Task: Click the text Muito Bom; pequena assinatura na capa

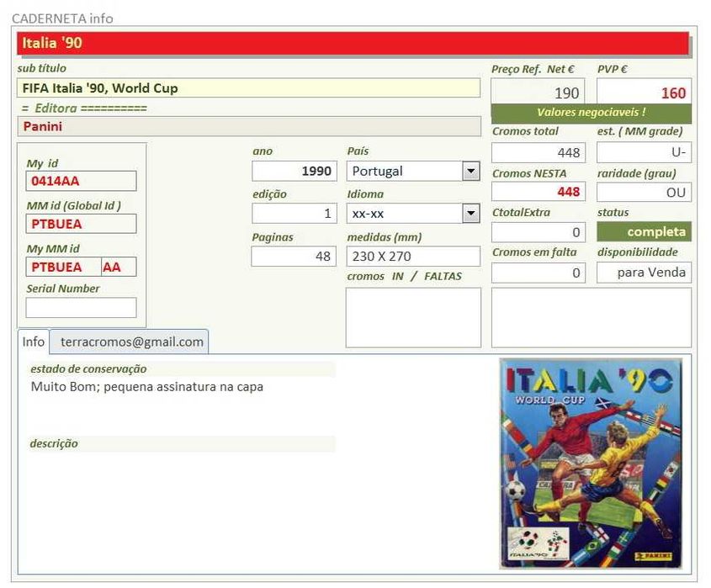Action: (147, 387)
